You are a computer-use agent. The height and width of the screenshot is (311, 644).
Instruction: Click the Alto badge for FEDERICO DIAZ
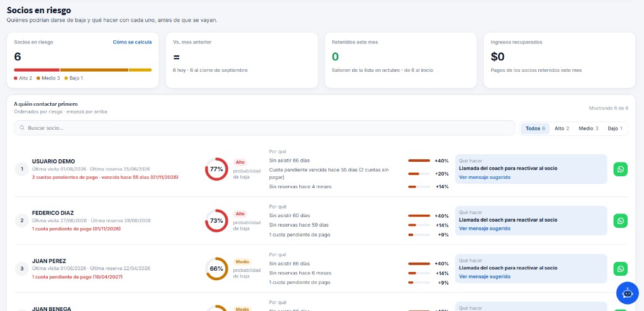(x=240, y=213)
